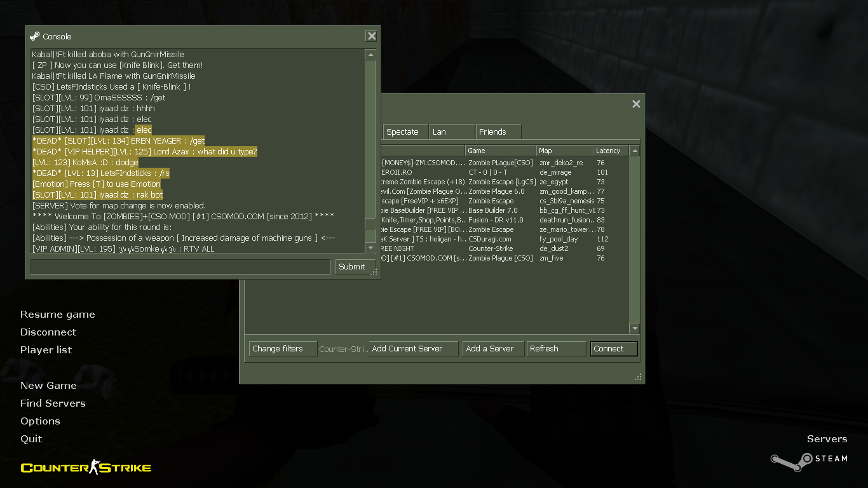Click the console scroll up arrow
Screen dimensions: 868x488
point(370,55)
